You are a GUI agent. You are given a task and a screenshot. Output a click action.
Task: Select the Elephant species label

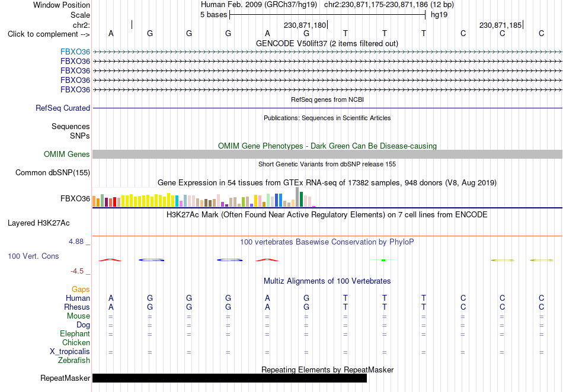pos(75,333)
